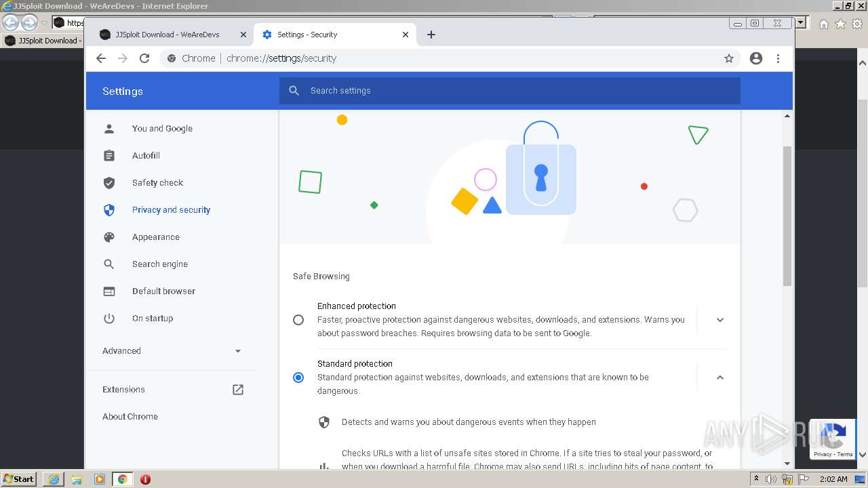Bookmark this page with the star icon
Viewport: 868px width, 488px height.
[x=729, y=58]
